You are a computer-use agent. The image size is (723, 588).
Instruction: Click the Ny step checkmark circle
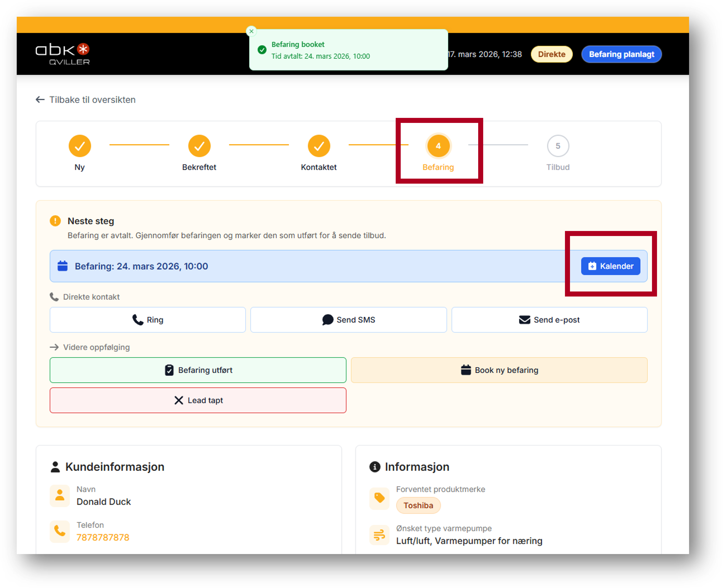tap(80, 146)
